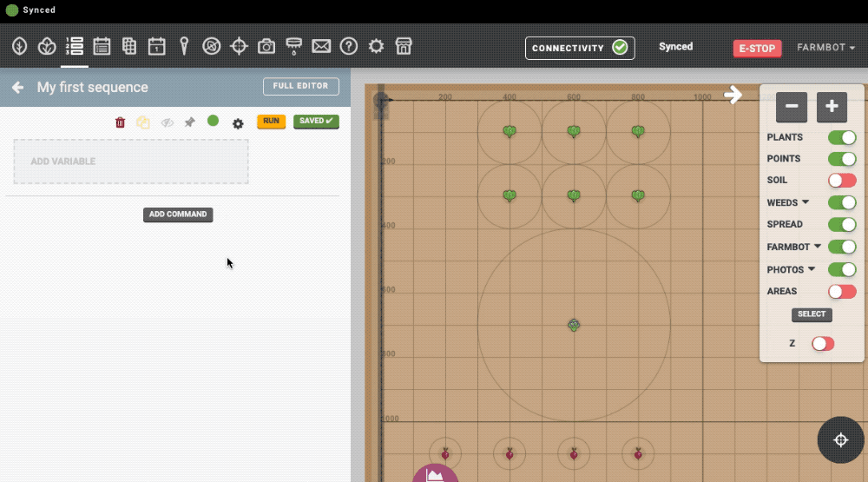Open the Photos camera icon in navbar

[x=266, y=46]
